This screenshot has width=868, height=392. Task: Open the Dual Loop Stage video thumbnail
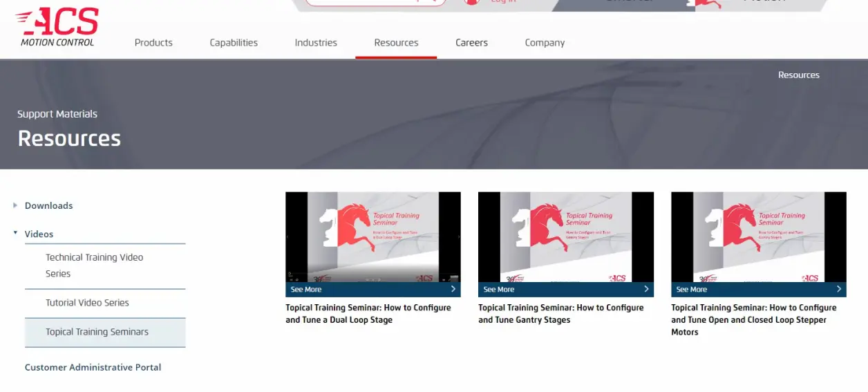[x=373, y=237]
